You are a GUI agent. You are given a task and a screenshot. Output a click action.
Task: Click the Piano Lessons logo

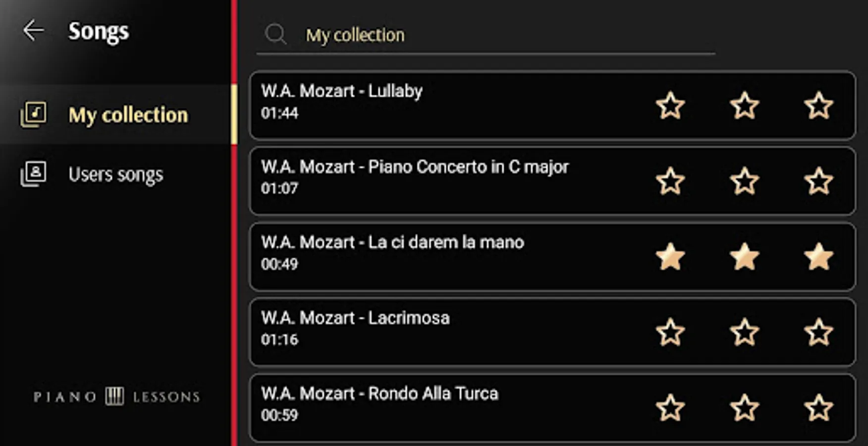(x=116, y=396)
